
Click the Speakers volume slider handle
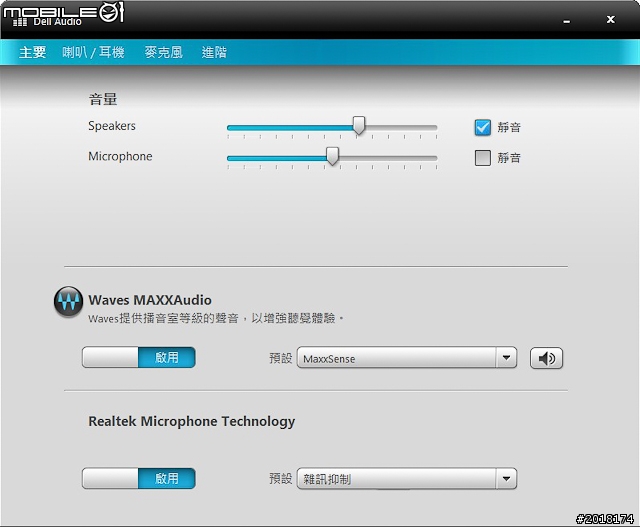[359, 125]
